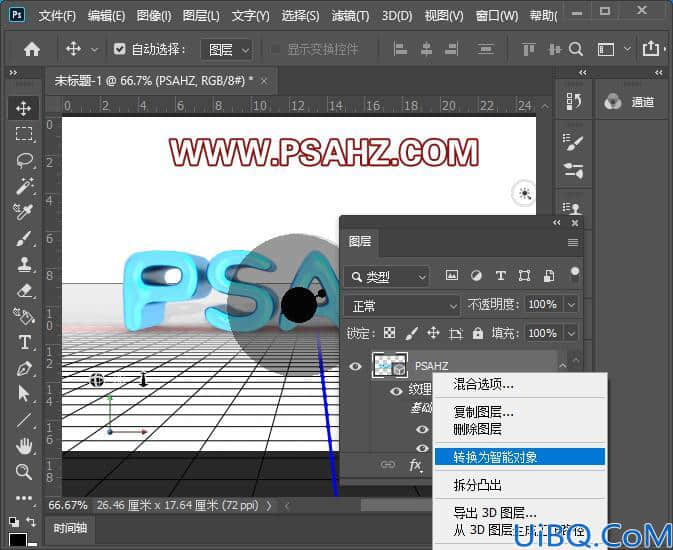Select the Zoom tool
This screenshot has width=673, height=550.
pos(24,472)
